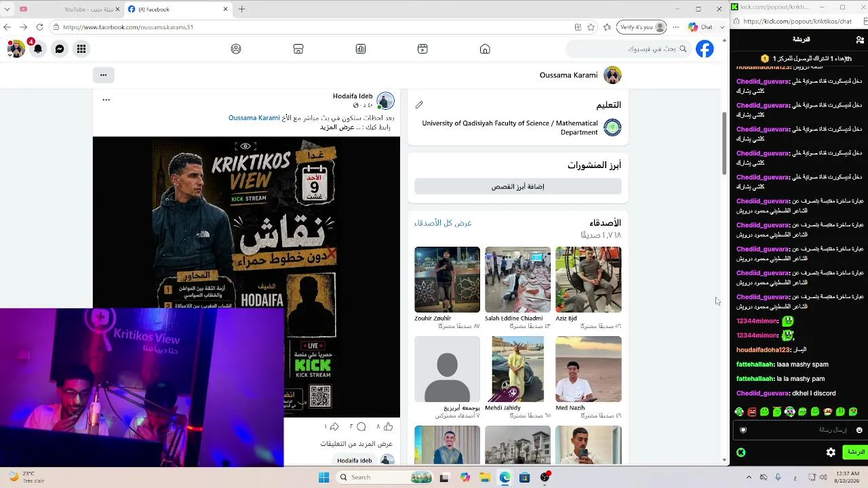Screen dimensions: 868x488
Task: Open the account profile menu avatar
Action: [16, 49]
